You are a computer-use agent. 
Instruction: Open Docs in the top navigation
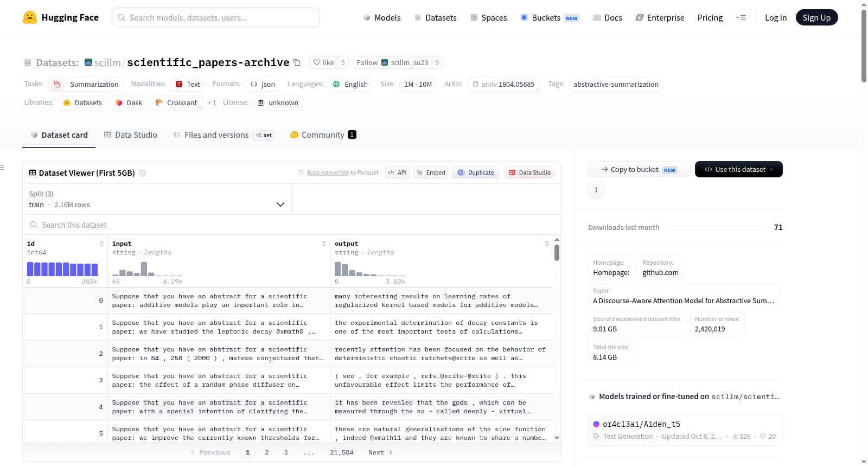[608, 17]
